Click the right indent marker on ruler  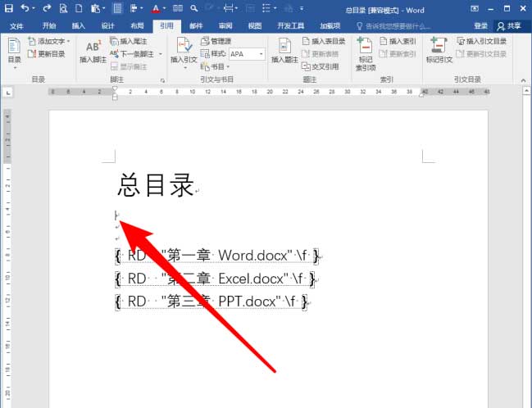421,95
